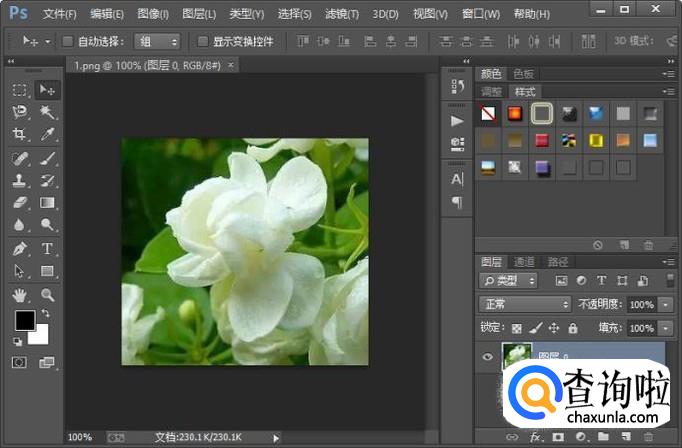Screen dimensions: 682x448
Task: Expand the 不透明度 opacity dropdown arrow
Action: pyautogui.click(x=665, y=304)
